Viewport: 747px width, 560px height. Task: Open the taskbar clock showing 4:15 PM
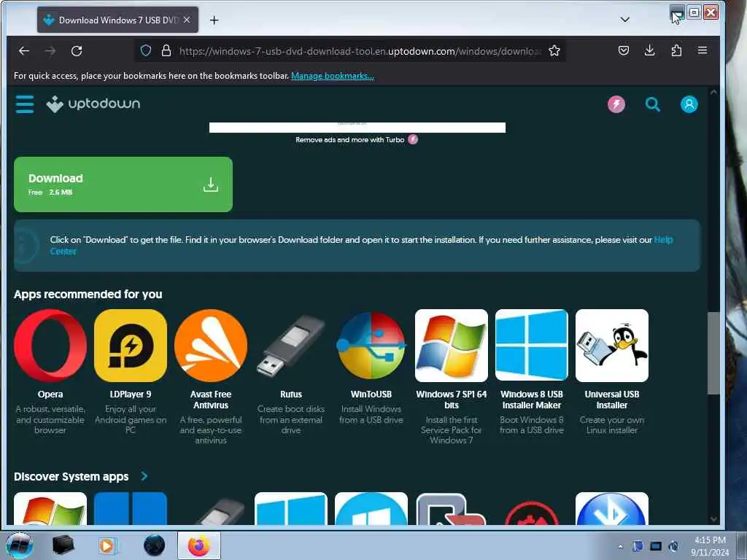pos(710,546)
